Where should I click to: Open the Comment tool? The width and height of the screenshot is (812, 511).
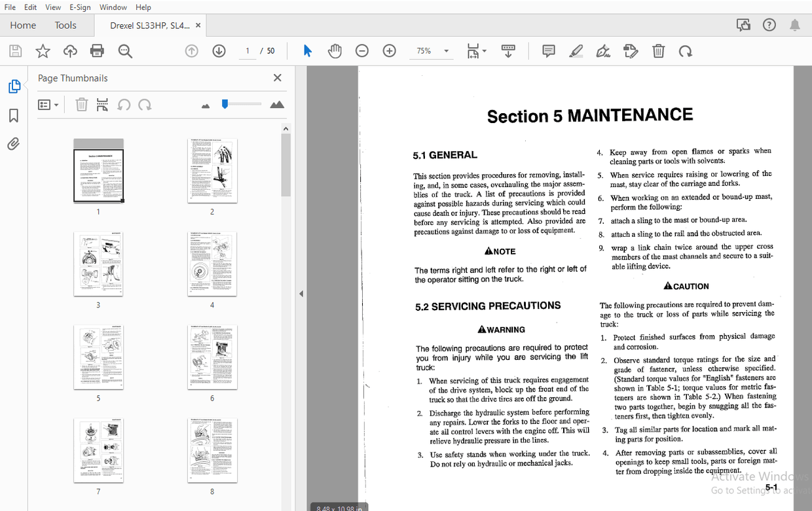pyautogui.click(x=548, y=50)
